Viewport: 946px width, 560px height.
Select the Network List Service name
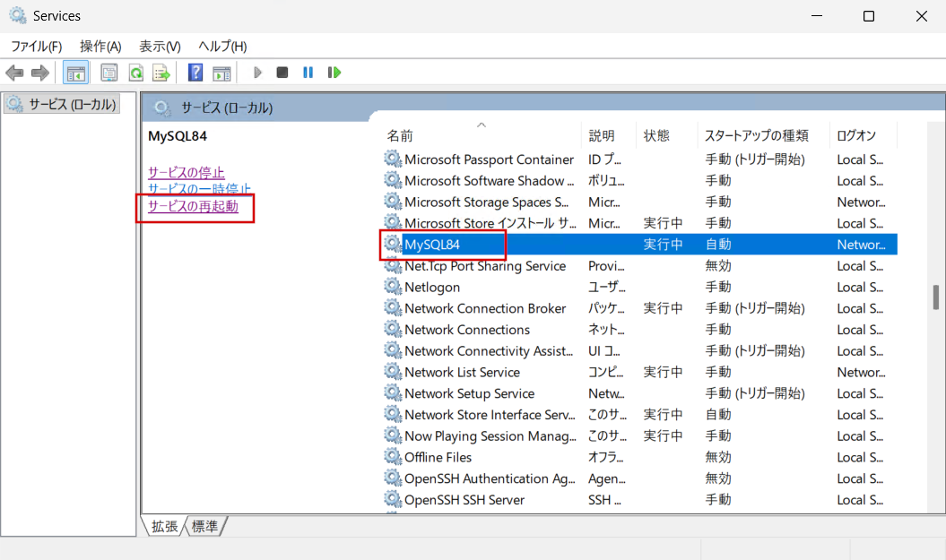tap(462, 372)
